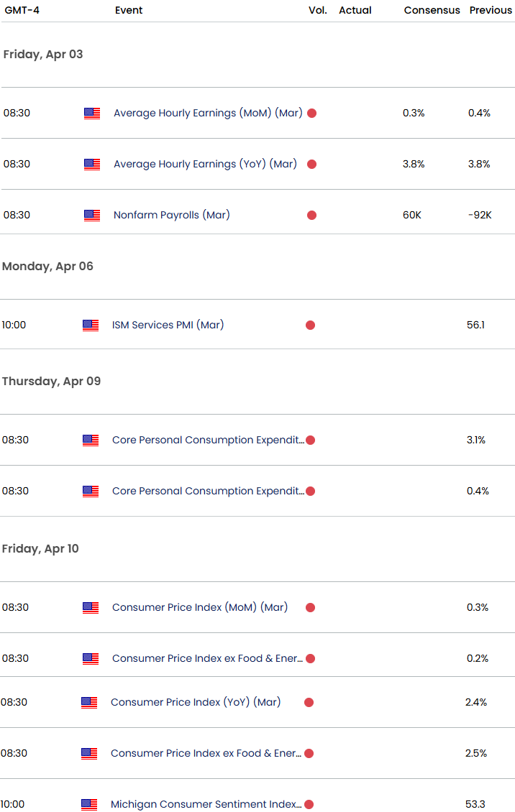
Task: Click the 60K consensus value for Nonfarm Payrolls
Action: point(412,215)
